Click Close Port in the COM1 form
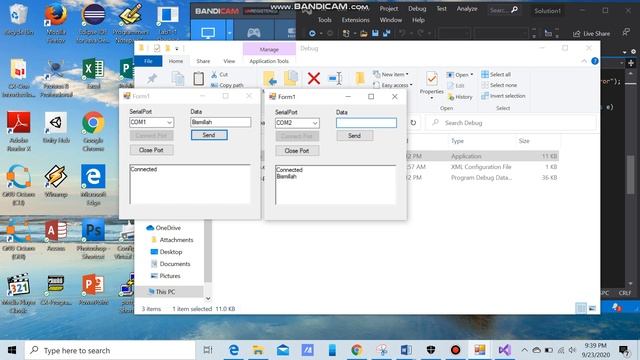640x360 pixels. (x=151, y=150)
